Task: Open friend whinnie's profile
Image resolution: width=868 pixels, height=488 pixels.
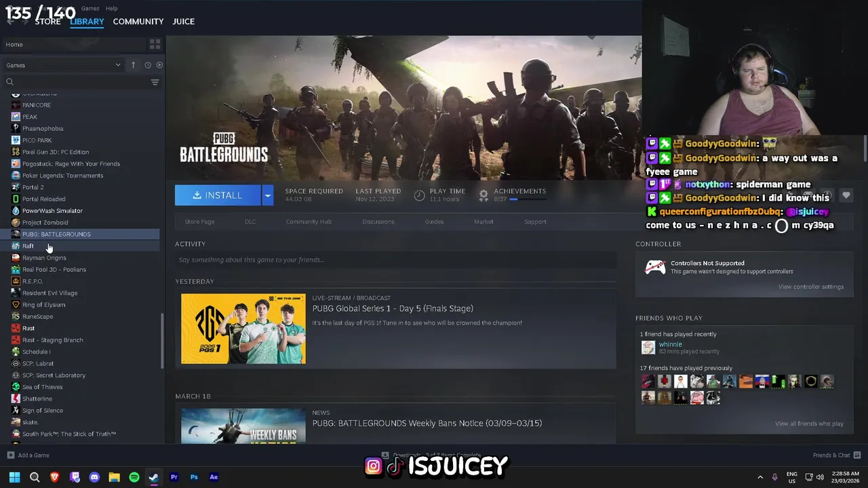Action: pos(670,344)
